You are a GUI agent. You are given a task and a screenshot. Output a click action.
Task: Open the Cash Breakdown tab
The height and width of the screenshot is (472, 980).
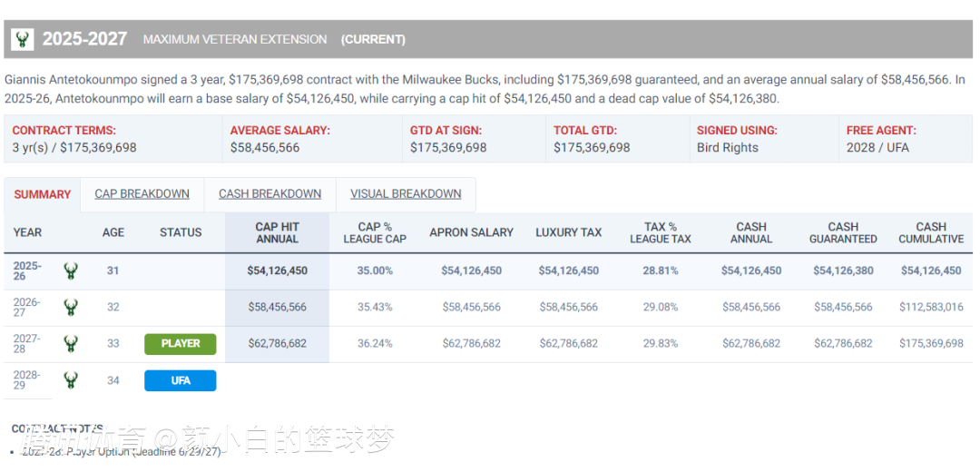click(x=269, y=194)
